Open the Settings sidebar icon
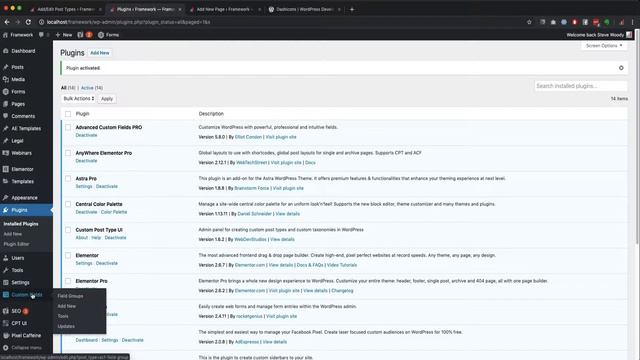The height and width of the screenshot is (360, 640). click(6, 282)
